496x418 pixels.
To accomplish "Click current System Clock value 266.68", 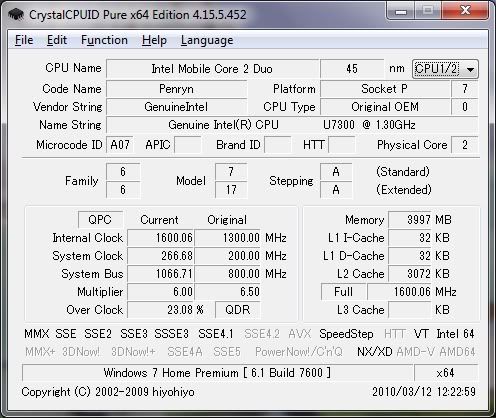I will point(161,256).
